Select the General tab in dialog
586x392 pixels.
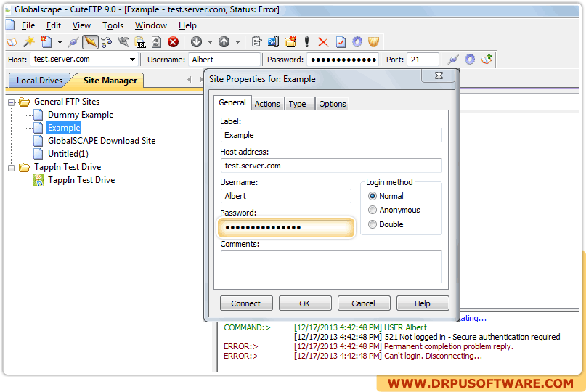pos(232,102)
